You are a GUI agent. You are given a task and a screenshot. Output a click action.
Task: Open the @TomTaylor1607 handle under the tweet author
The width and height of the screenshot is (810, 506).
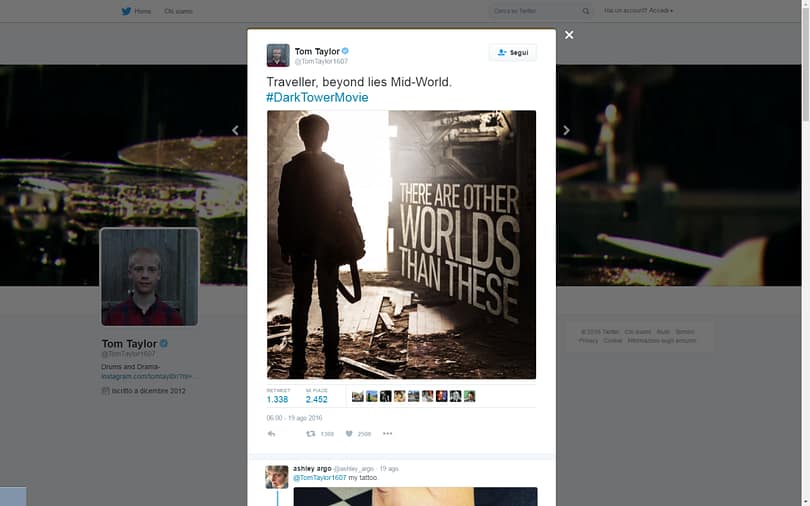click(321, 61)
